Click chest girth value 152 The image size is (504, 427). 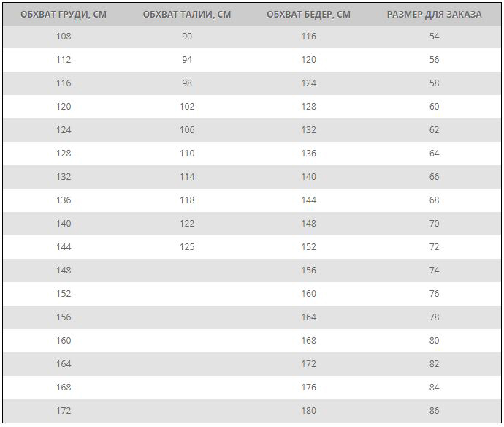pyautogui.click(x=64, y=293)
